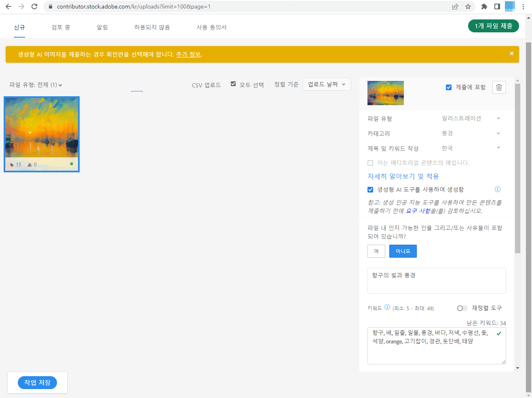Uncheck the 모두 선택 checkbox
Image resolution: width=532 pixels, height=398 pixels.
point(234,84)
